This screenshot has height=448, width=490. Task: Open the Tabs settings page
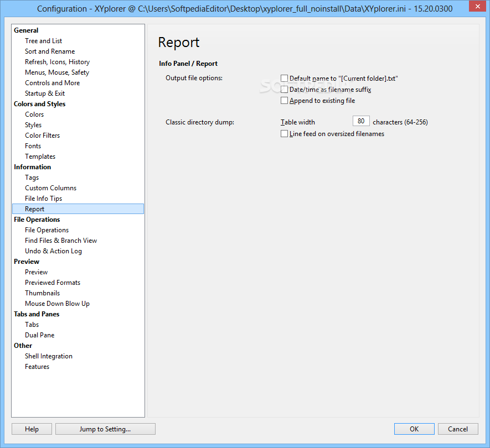pos(32,325)
